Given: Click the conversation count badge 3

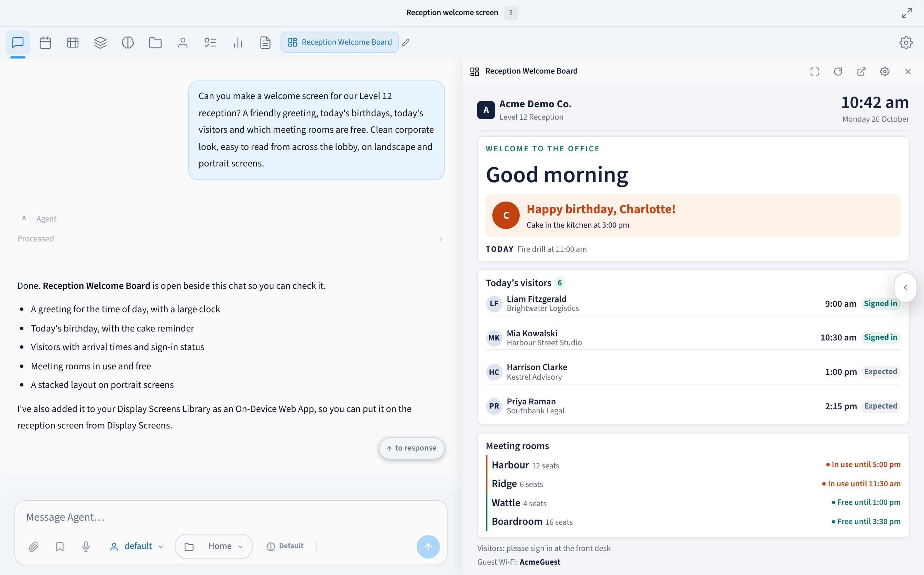Looking at the screenshot, I should [x=510, y=13].
